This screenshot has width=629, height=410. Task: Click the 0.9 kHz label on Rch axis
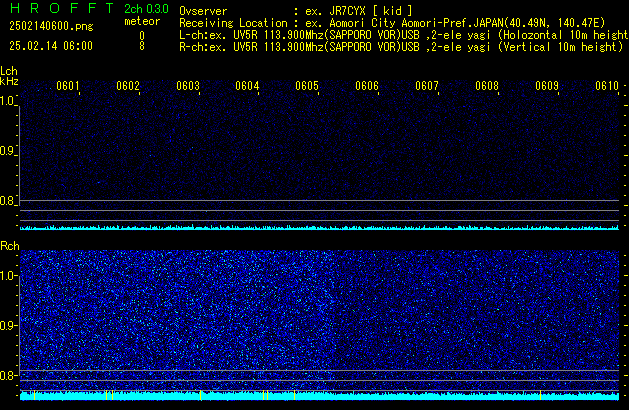point(7,326)
